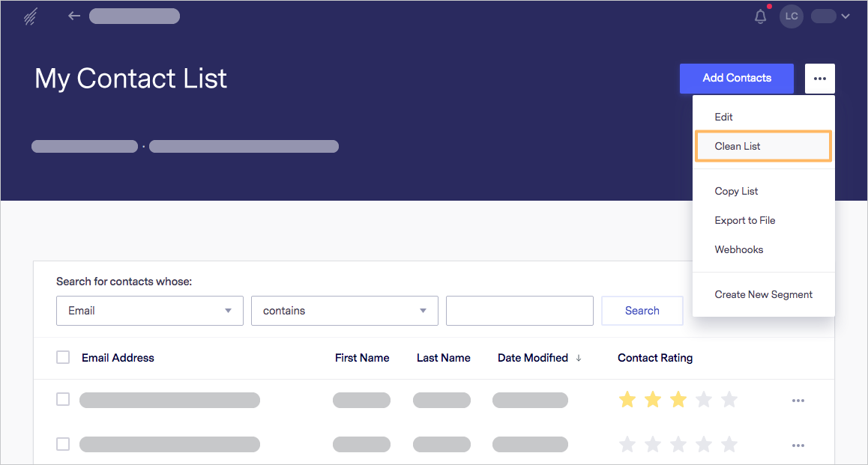Screen dimensions: 868x465
Task: Open the 'contains' condition dropdown
Action: (344, 311)
